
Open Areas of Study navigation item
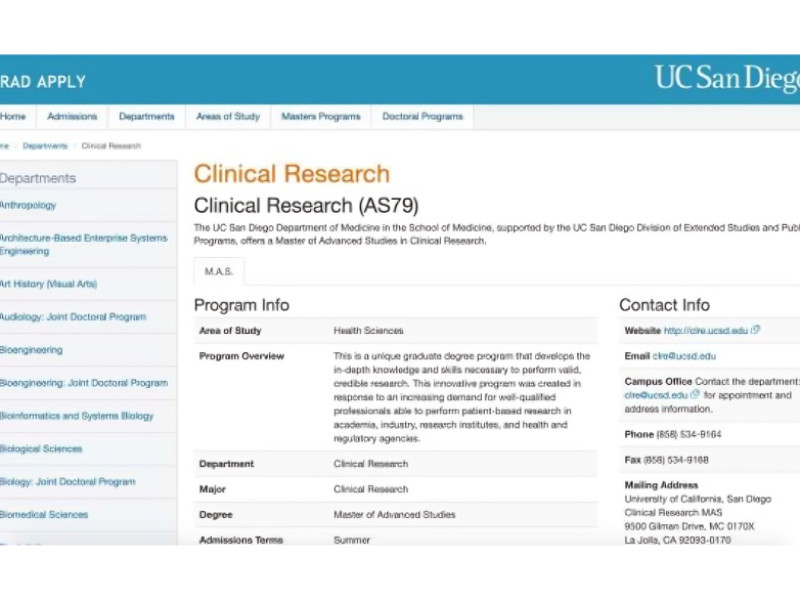coord(228,117)
